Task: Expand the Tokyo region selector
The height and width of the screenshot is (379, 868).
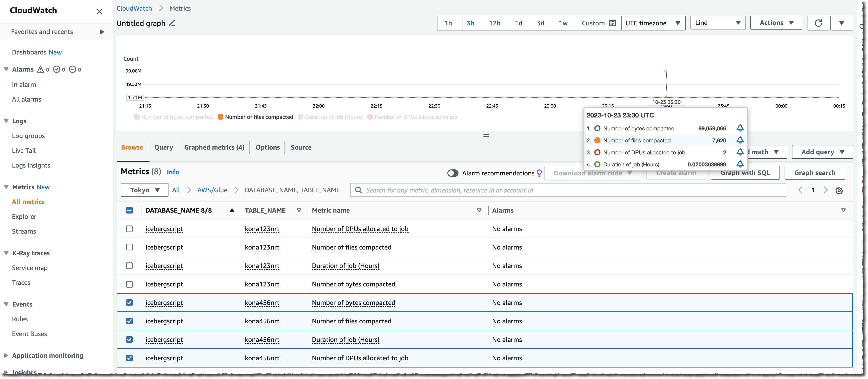Action: point(145,190)
